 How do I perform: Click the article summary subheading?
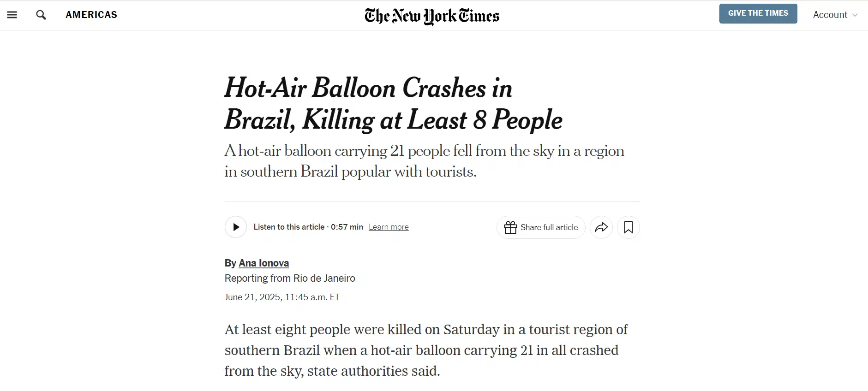pyautogui.click(x=425, y=161)
